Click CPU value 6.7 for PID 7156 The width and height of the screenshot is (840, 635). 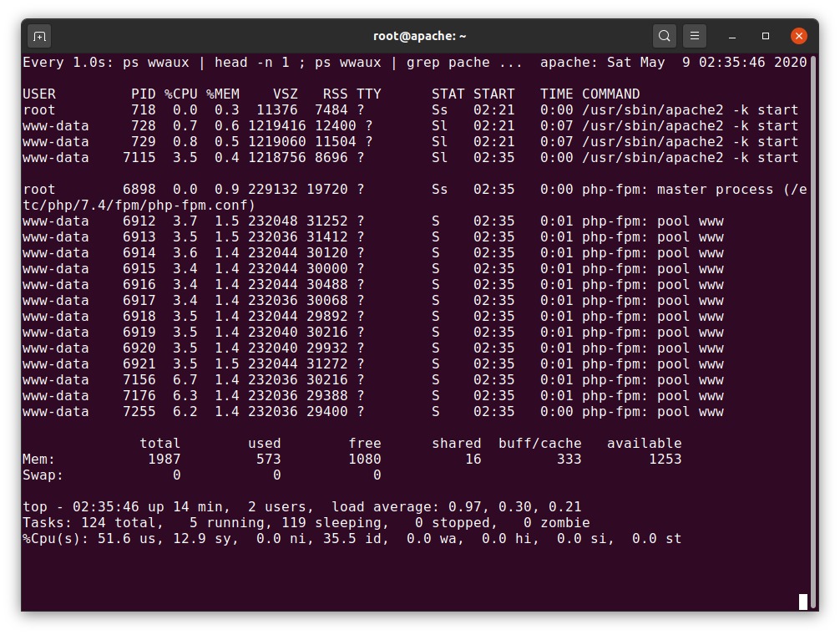185,380
